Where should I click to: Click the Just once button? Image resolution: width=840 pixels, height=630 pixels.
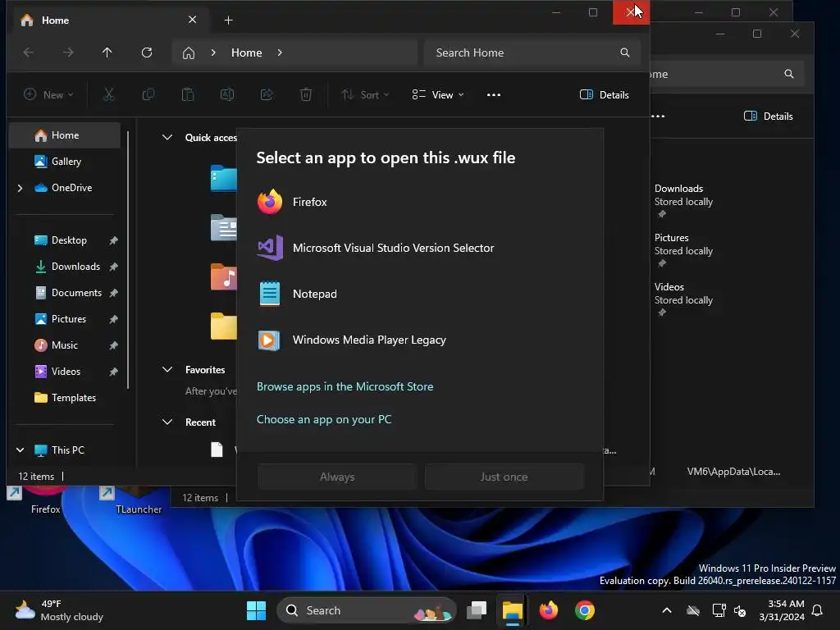coord(504,477)
